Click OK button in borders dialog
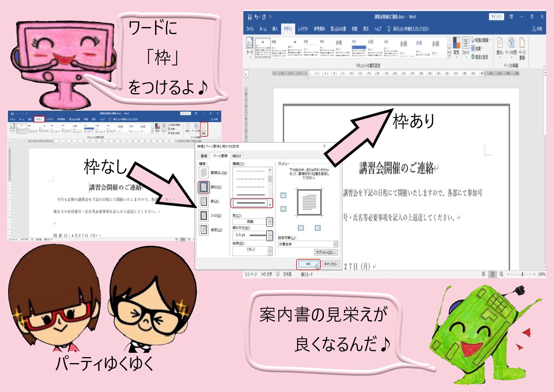The width and height of the screenshot is (554, 392). [308, 264]
